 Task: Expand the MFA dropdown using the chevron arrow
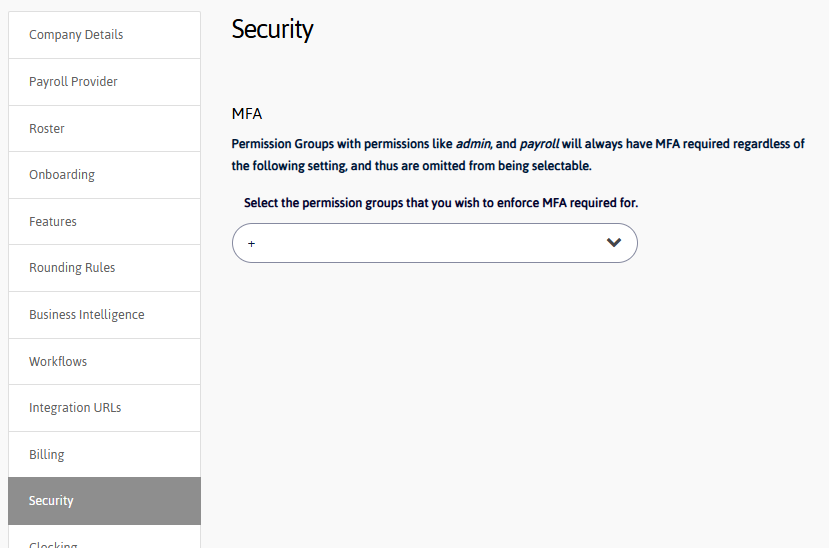click(x=614, y=243)
